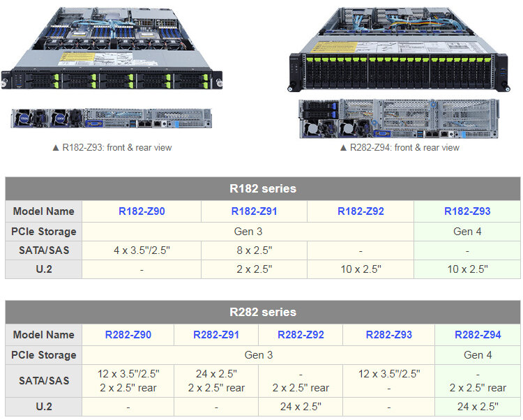The height and width of the screenshot is (420, 523).
Task: Click 'SATA/SAS' row label in R282 series table
Action: pos(44,380)
